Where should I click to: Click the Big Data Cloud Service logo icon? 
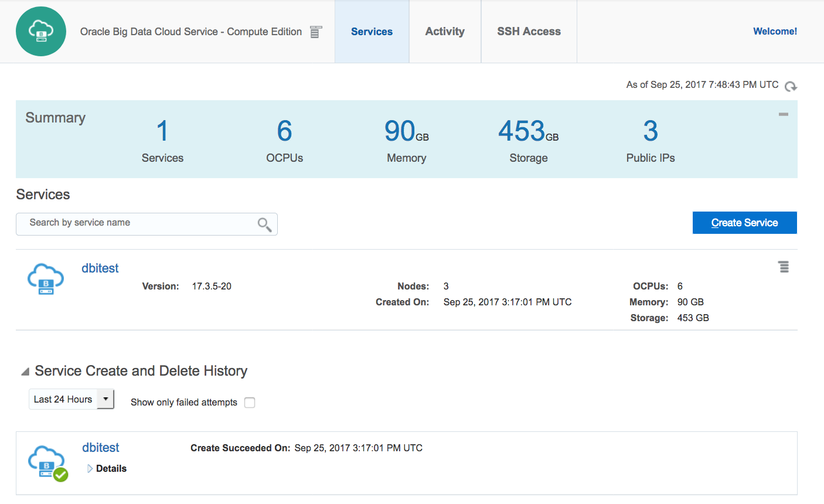pos(41,32)
